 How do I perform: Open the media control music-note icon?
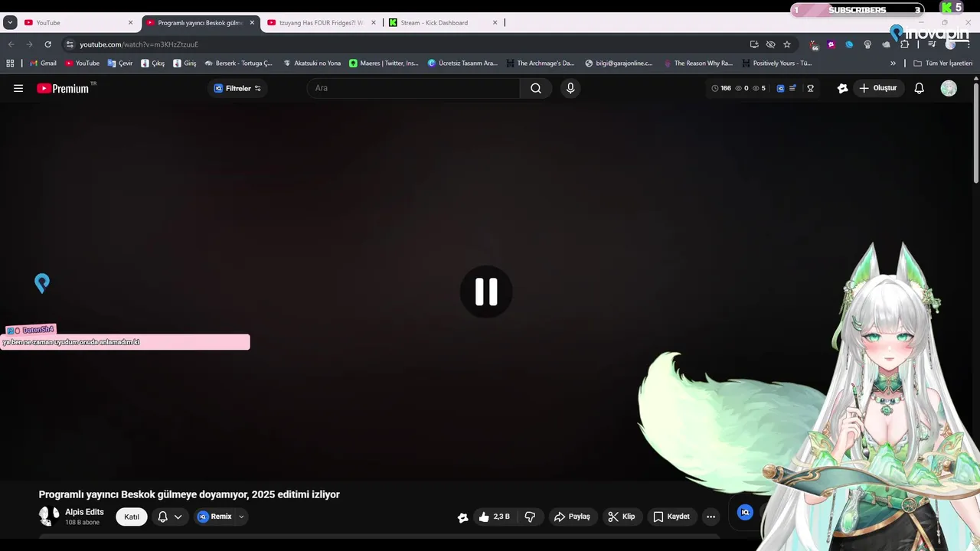pyautogui.click(x=932, y=44)
